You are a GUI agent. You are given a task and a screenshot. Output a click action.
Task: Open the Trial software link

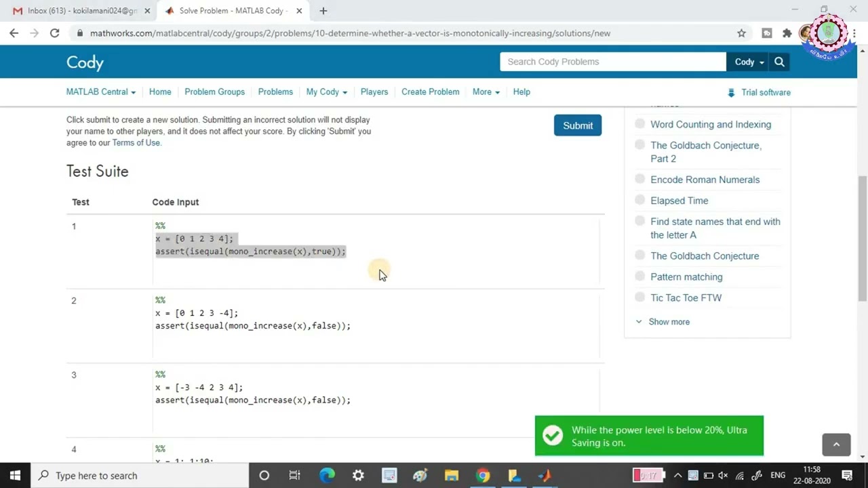[766, 93]
